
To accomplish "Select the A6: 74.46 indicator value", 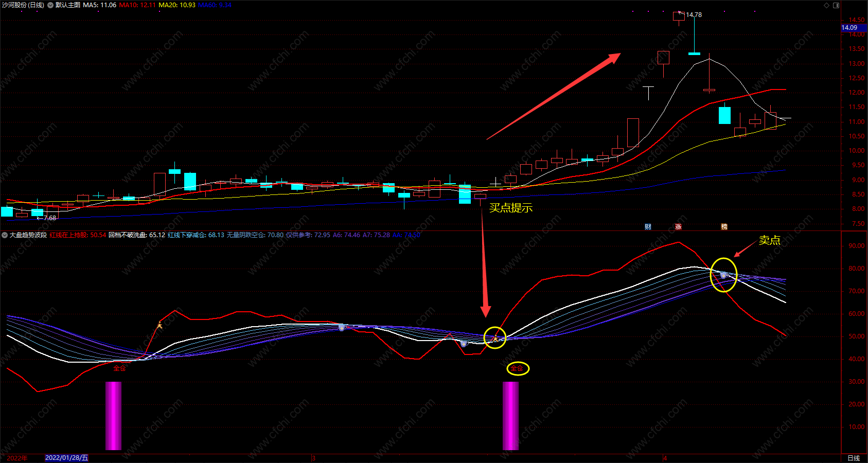I will [x=347, y=235].
